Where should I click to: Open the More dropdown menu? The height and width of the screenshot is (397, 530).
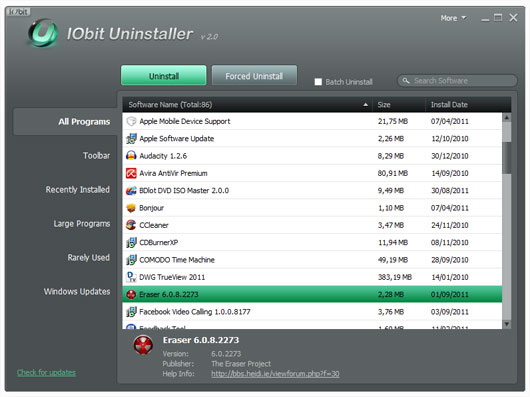[453, 18]
